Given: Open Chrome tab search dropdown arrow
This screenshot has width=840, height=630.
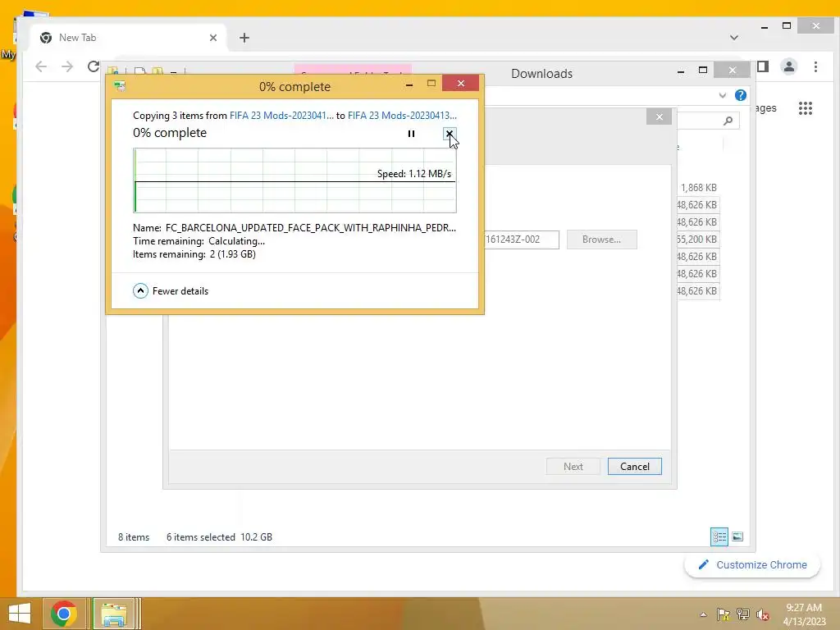Looking at the screenshot, I should pyautogui.click(x=734, y=38).
